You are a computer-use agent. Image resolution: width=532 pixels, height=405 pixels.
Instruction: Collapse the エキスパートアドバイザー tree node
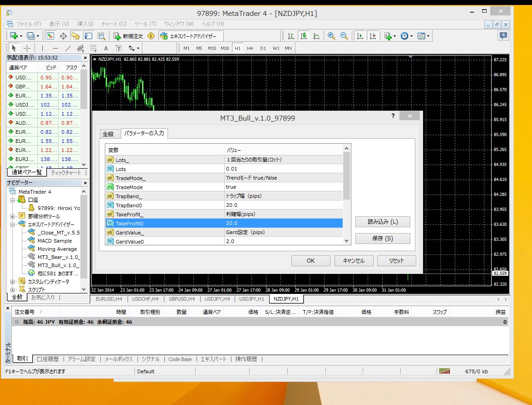12,224
